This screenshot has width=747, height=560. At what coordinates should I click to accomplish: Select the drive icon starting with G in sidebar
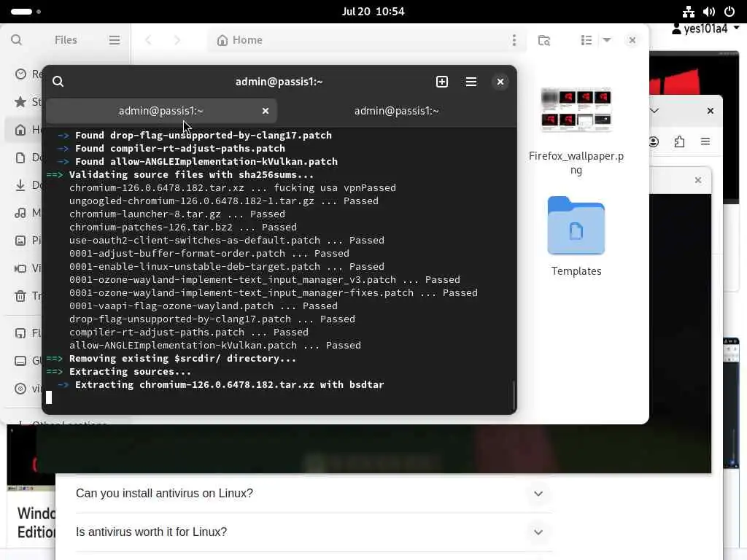(x=20, y=361)
